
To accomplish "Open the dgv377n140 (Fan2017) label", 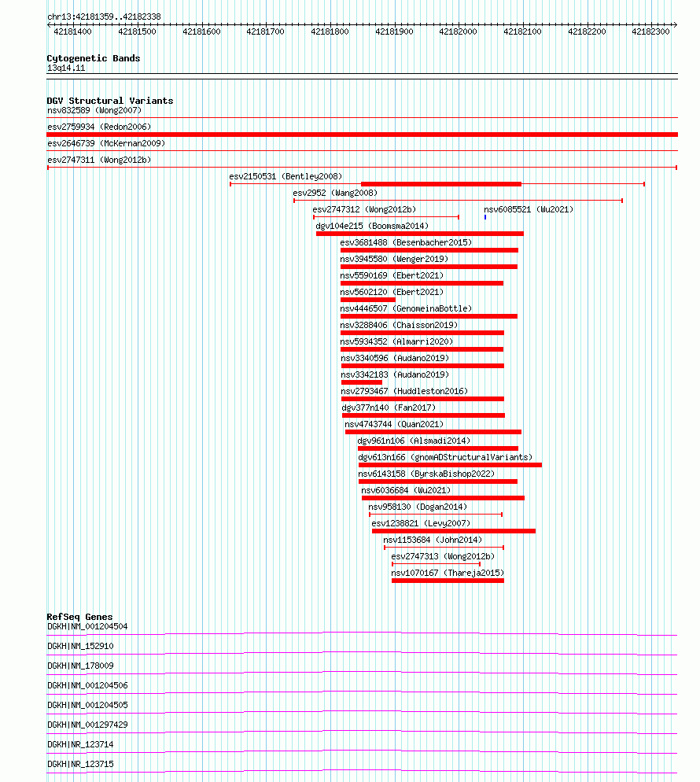I will point(389,408).
